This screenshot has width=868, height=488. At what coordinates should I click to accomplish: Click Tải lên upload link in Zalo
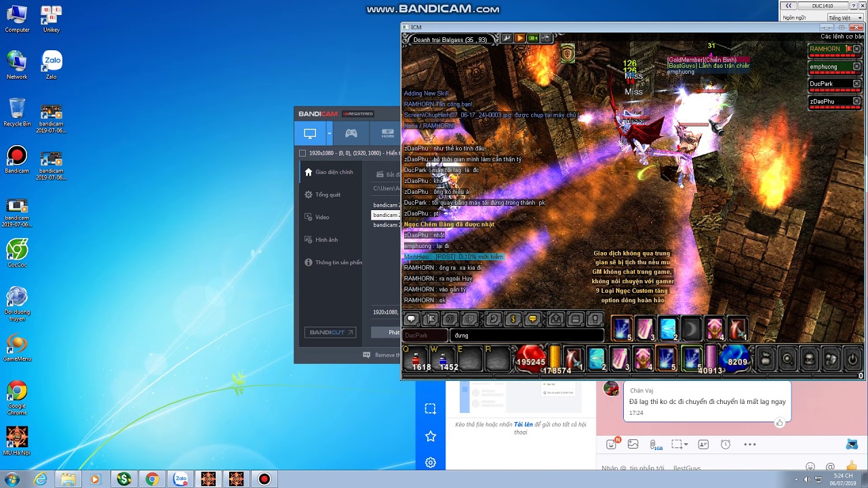click(x=523, y=424)
